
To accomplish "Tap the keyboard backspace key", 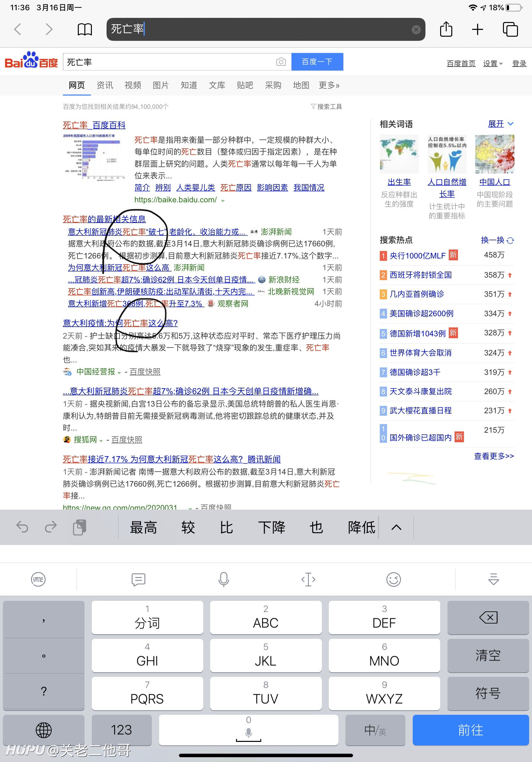I will point(488,617).
